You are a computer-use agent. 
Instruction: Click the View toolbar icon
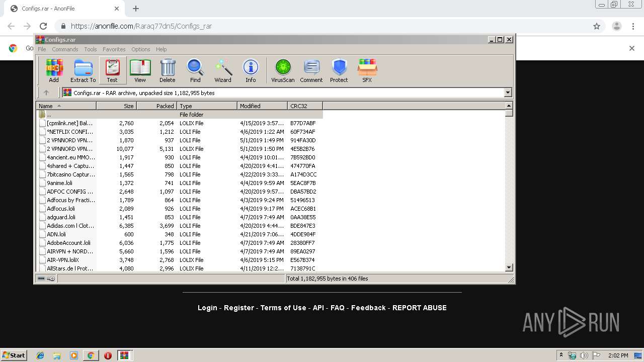140,70
